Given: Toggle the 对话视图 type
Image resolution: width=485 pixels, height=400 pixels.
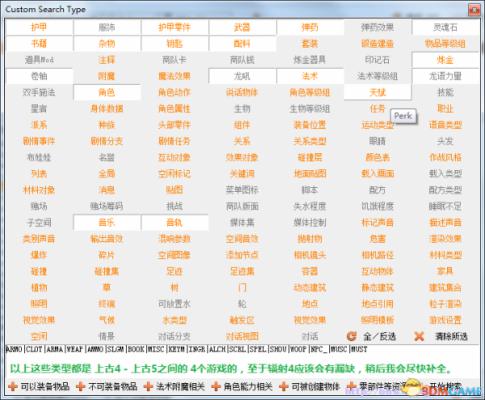Looking at the screenshot, I should tap(242, 336).
